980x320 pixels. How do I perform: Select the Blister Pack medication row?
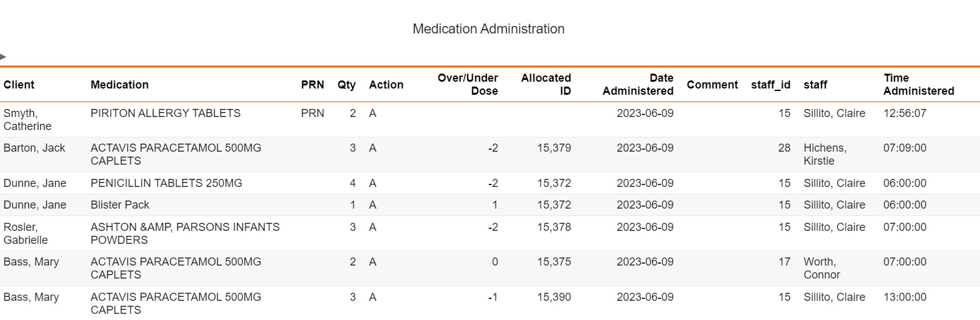pos(120,205)
